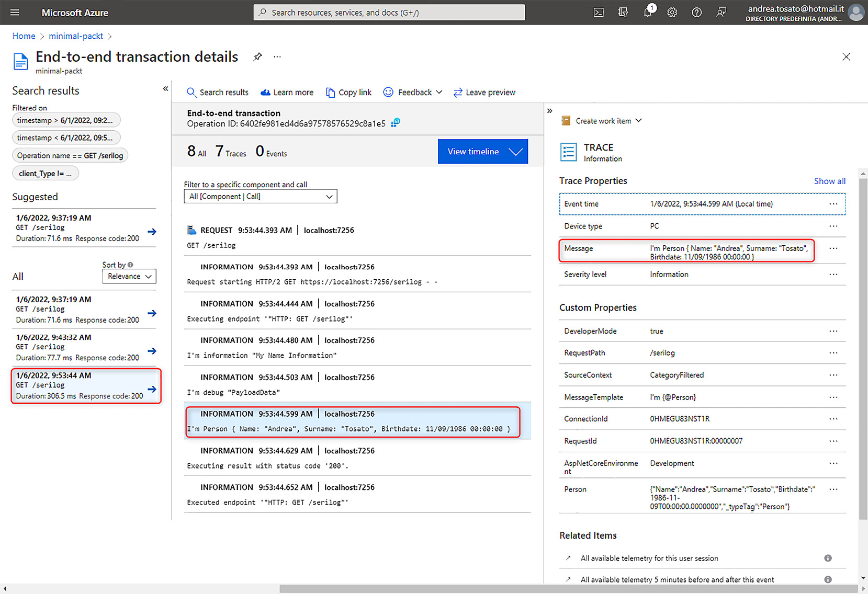Open the Sort by Relevance dropdown
Viewport: 868px width, 594px height.
(129, 276)
